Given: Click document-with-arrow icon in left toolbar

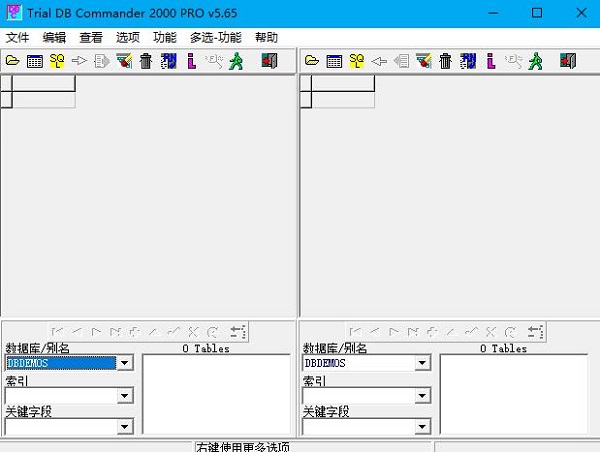Looking at the screenshot, I should [x=101, y=61].
